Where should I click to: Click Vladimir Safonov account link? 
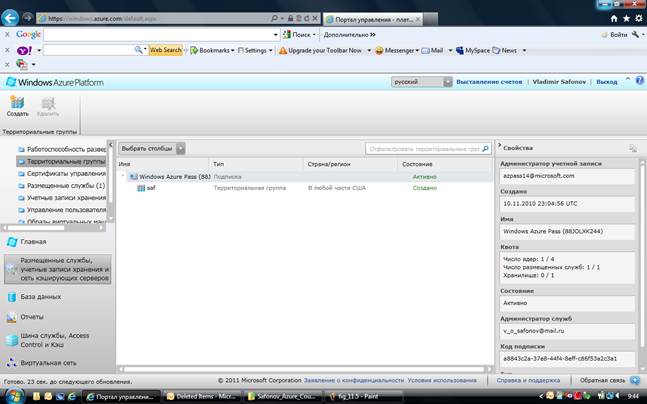point(559,82)
